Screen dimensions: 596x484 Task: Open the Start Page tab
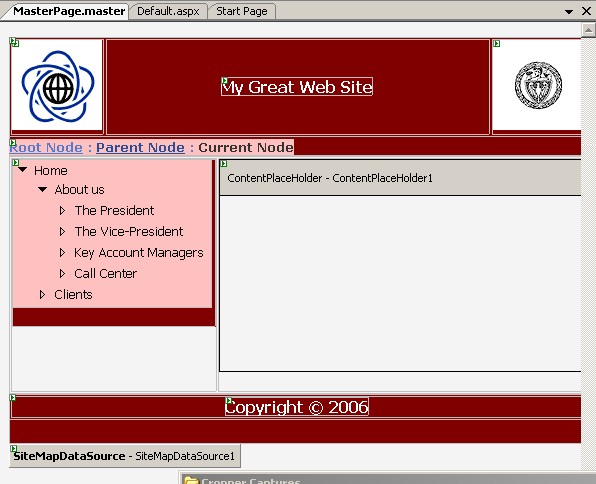tap(242, 11)
